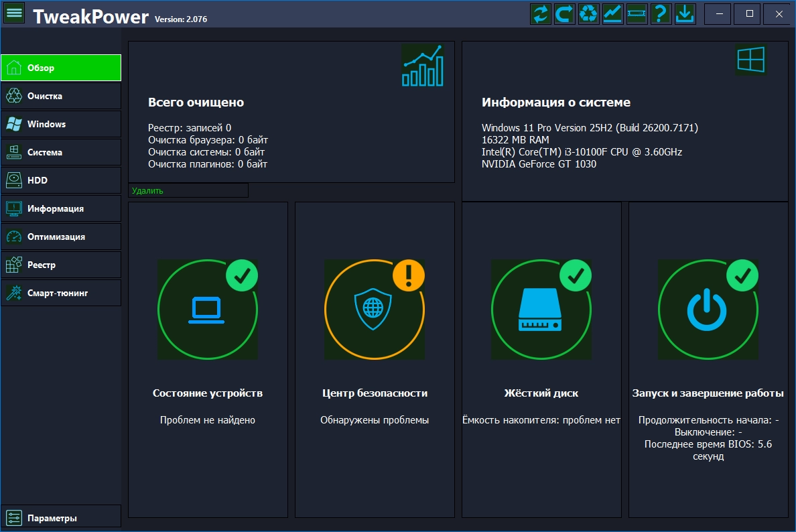Click 'Очистка браузера: 0 байт' line
Image resolution: width=796 pixels, height=532 pixels.
[x=208, y=139]
